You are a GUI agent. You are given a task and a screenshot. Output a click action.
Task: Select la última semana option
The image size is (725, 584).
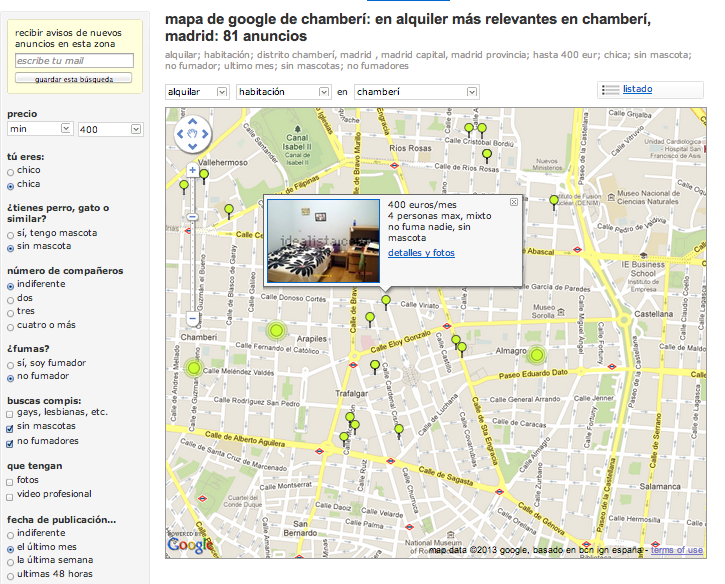tap(10, 562)
